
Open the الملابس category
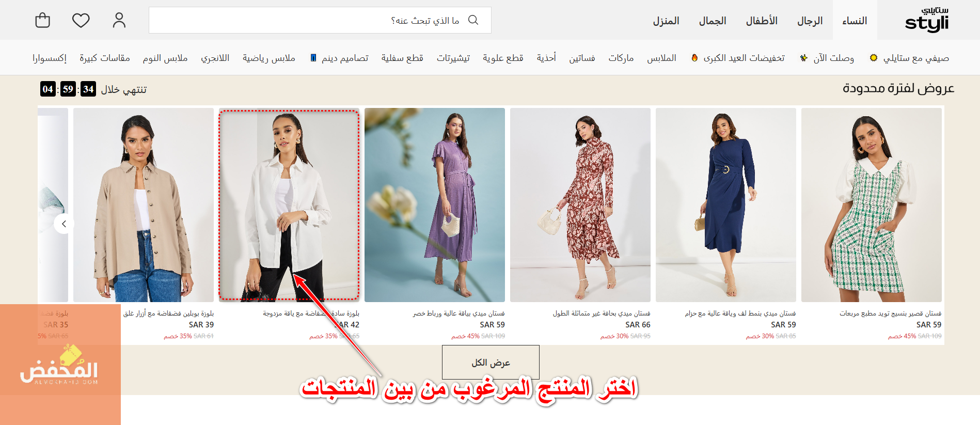(x=661, y=58)
